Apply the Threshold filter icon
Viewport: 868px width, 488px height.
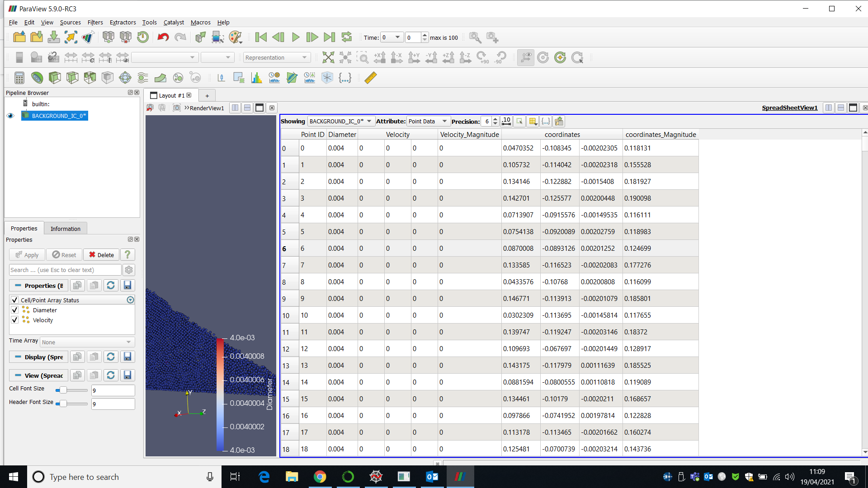90,78
